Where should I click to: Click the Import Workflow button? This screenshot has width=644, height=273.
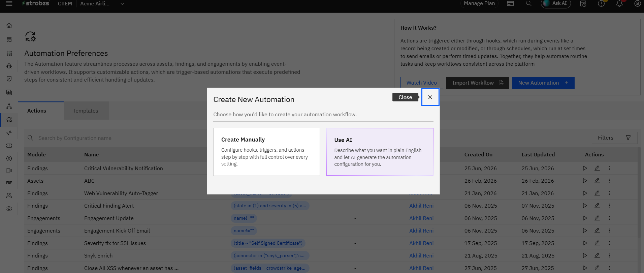[478, 83]
